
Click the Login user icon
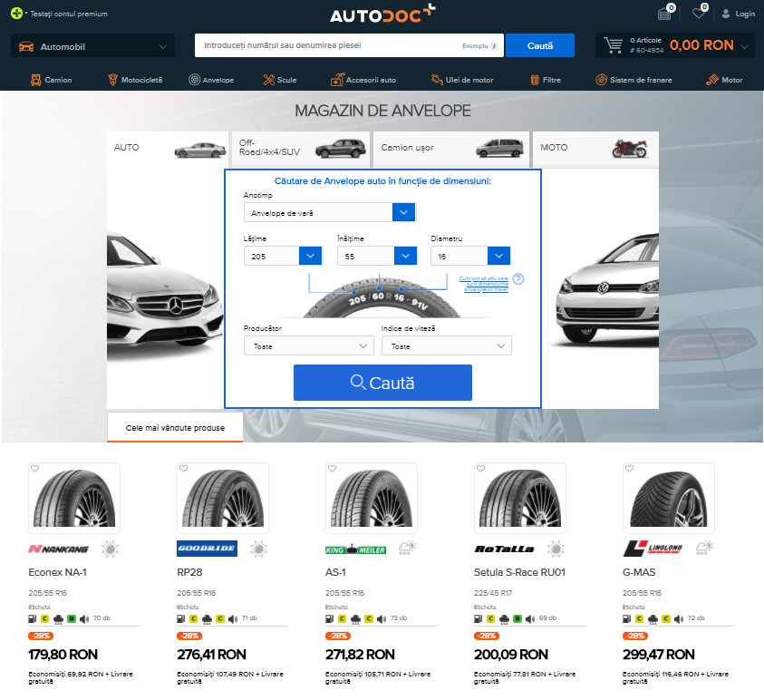[x=726, y=14]
